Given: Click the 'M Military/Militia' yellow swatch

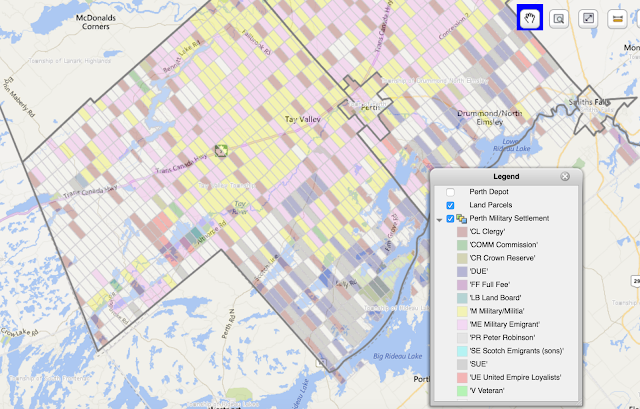Looking at the screenshot, I should (x=462, y=311).
